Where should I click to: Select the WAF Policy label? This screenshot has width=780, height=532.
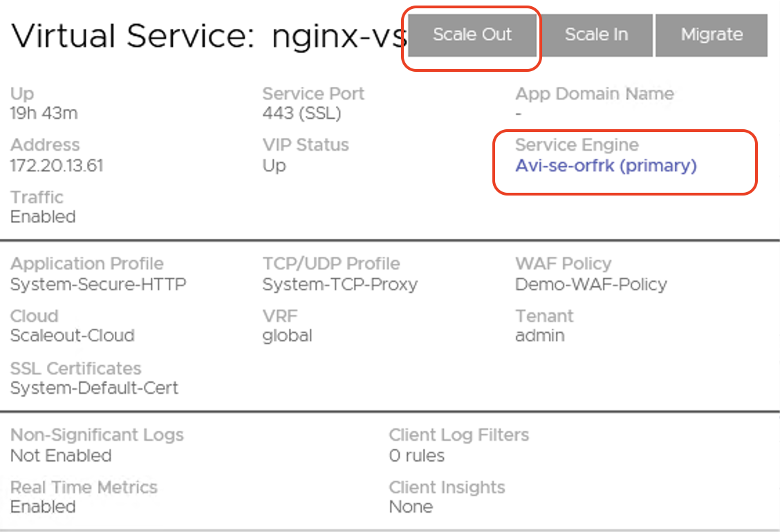tap(563, 263)
